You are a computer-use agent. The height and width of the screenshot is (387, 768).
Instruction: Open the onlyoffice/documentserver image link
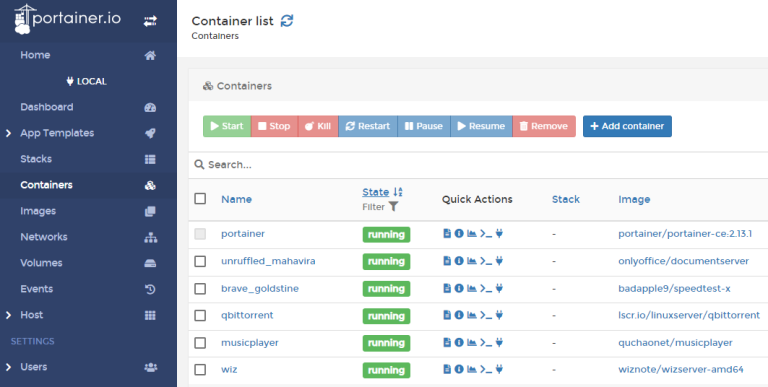point(684,261)
